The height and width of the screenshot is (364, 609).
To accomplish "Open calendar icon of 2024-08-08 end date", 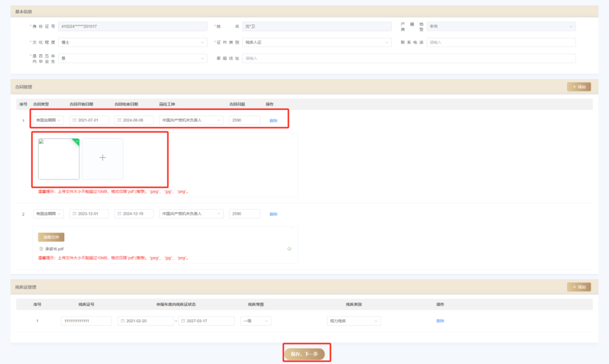I will [x=119, y=120].
